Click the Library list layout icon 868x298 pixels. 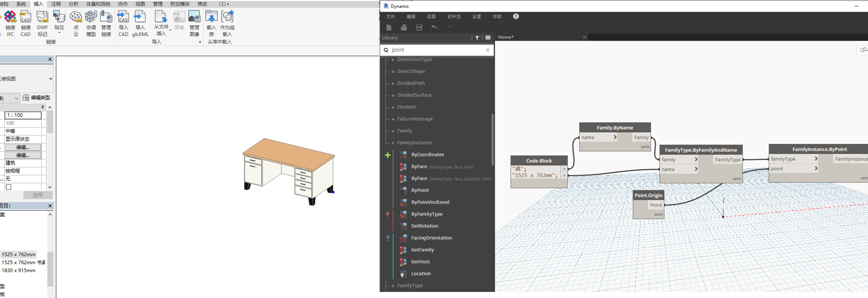pyautogui.click(x=488, y=38)
